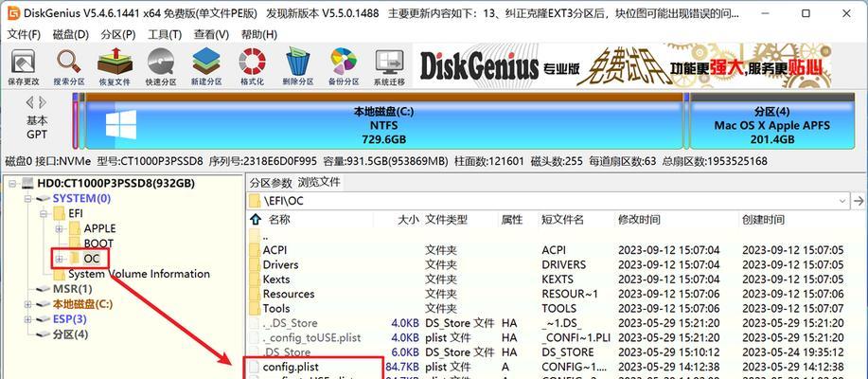The image size is (868, 379).
Task: Start Quick Partition (快速分区) tool
Action: (161, 67)
